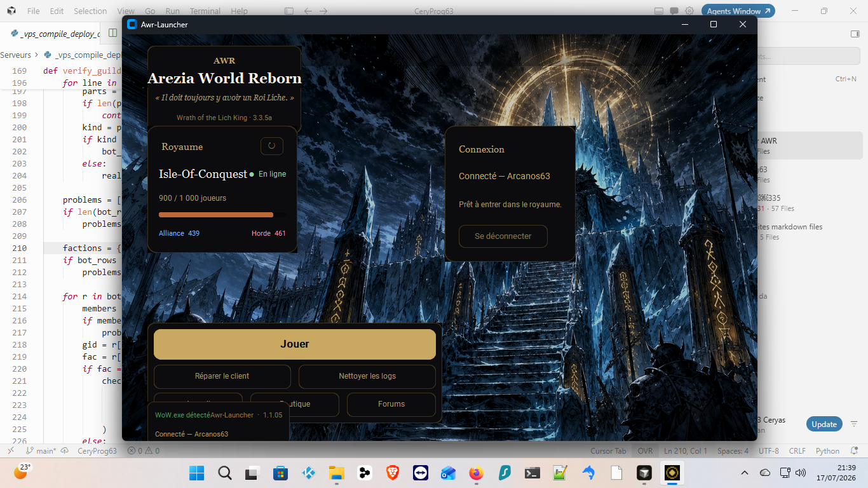Click Ln 210, Col 1 status item
Viewport: 868px width, 488px height.
(x=686, y=451)
